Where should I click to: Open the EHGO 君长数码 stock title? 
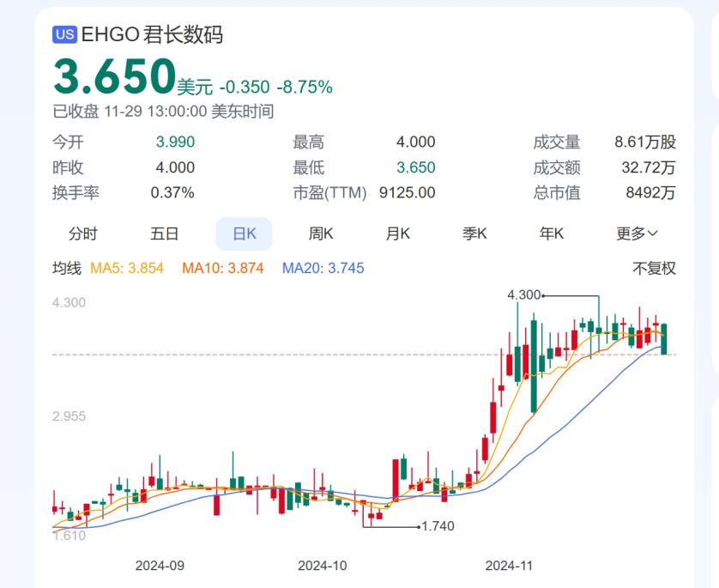click(152, 35)
